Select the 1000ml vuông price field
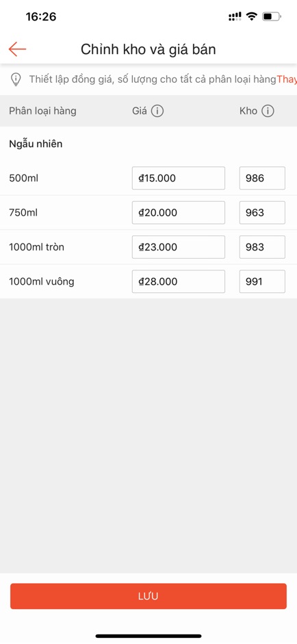297x644 pixels. [x=179, y=282]
